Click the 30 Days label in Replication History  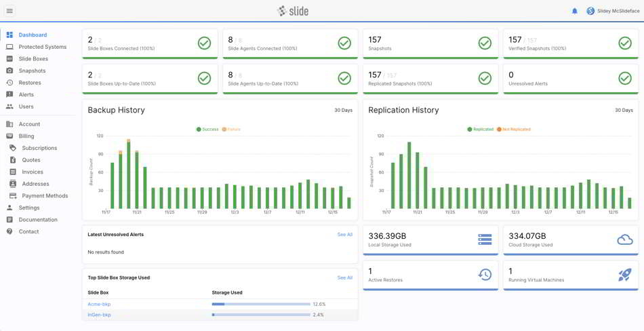624,110
